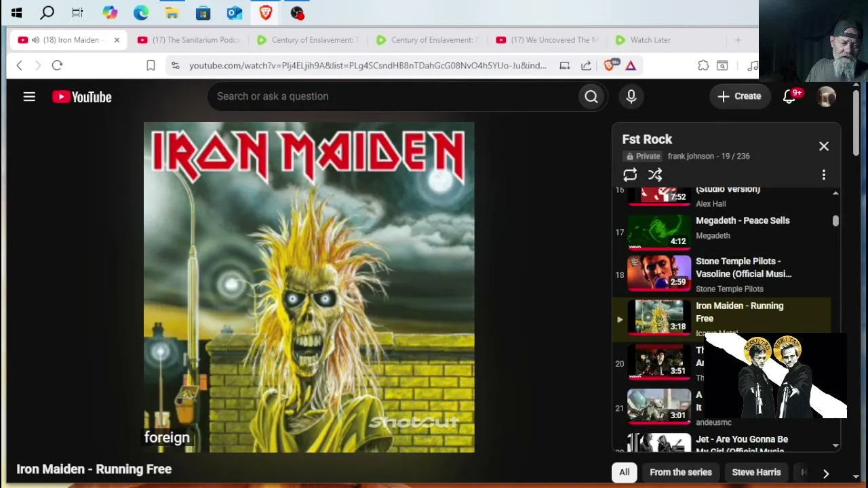868x488 pixels.
Task: Open the Megadeth channel link
Action: pyautogui.click(x=713, y=236)
